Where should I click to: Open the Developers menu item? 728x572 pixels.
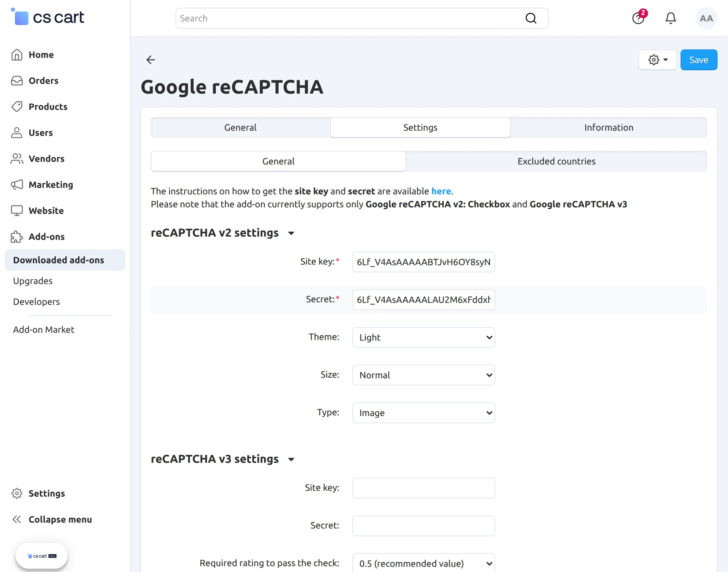[x=36, y=301]
